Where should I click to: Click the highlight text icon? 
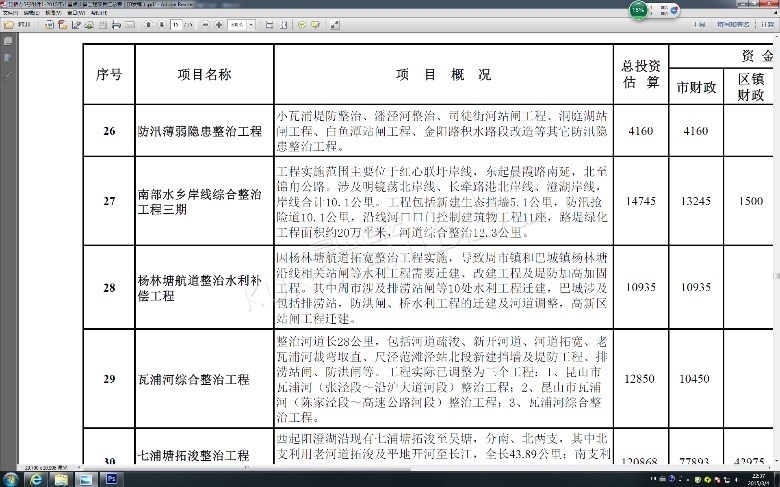315,24
